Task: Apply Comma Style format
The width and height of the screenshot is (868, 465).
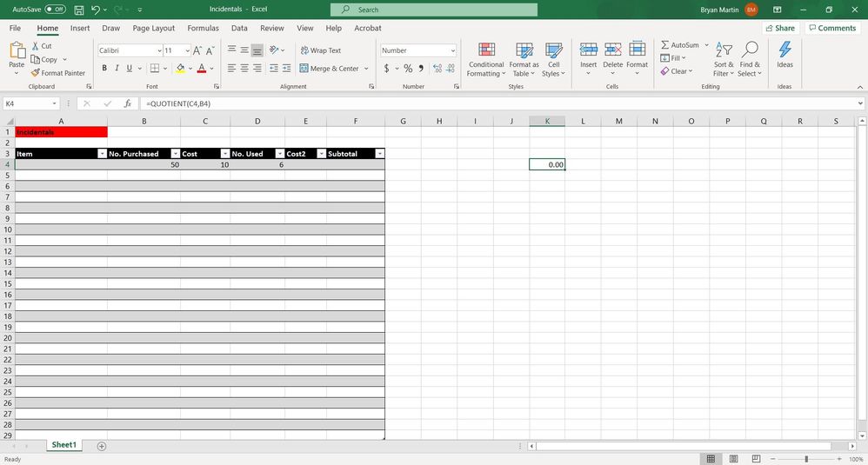Action: pyautogui.click(x=421, y=68)
